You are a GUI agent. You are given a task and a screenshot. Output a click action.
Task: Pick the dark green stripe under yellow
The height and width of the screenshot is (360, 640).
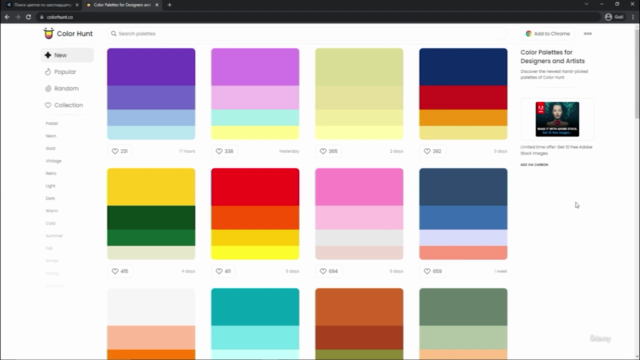(151, 218)
